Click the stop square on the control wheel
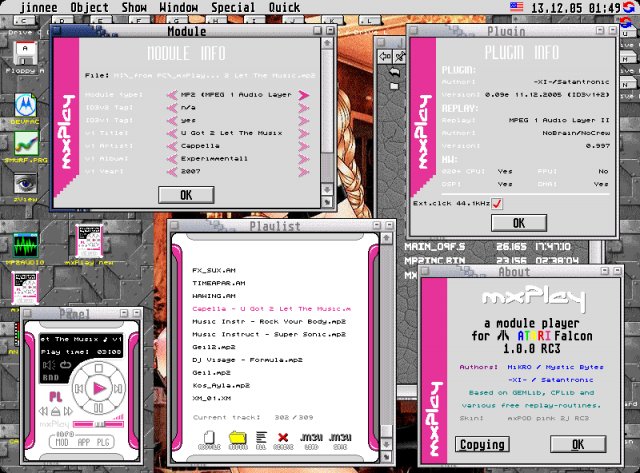Image resolution: width=640 pixels, height=473 pixels. pyautogui.click(x=98, y=368)
